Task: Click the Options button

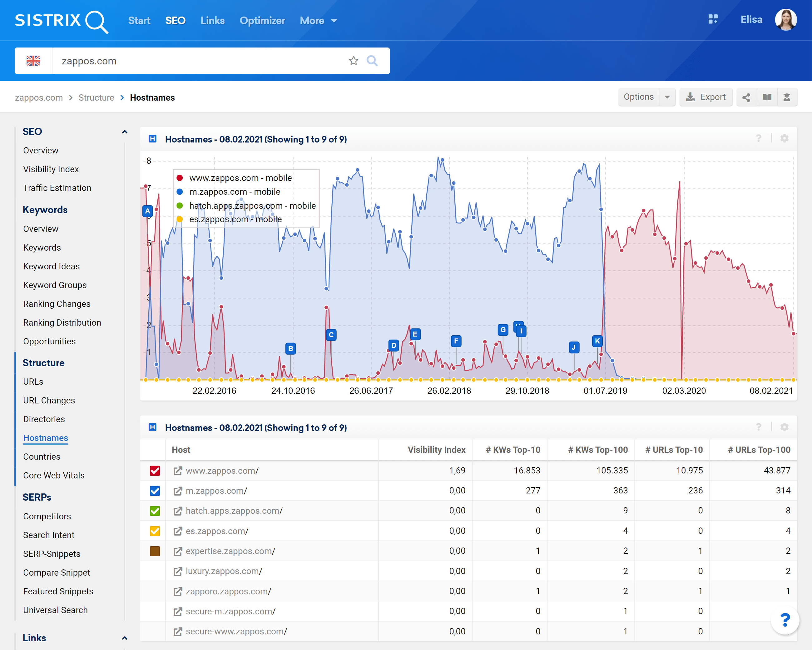Action: click(639, 97)
